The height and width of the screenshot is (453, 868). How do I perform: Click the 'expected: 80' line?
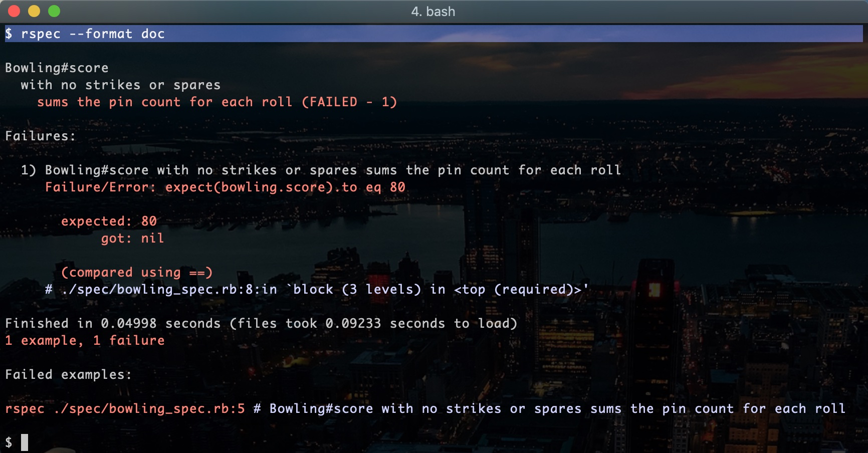point(109,221)
